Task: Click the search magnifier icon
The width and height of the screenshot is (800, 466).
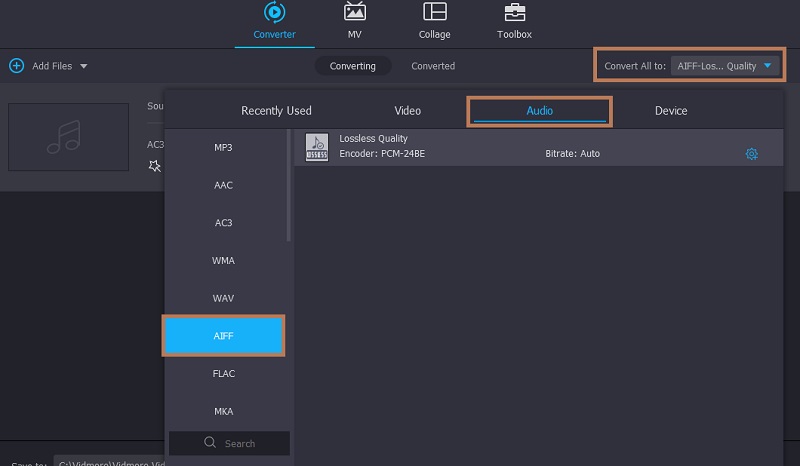Action: [x=209, y=443]
